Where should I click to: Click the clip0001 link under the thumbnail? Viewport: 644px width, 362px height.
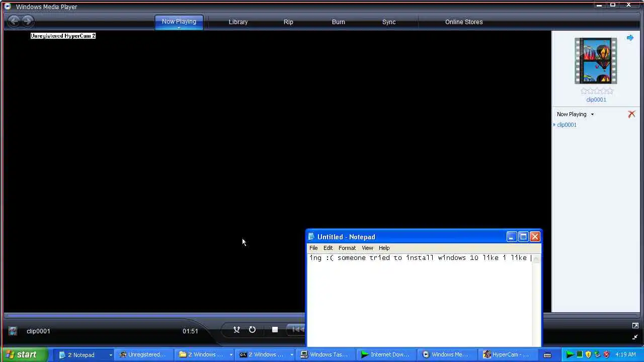tap(596, 100)
